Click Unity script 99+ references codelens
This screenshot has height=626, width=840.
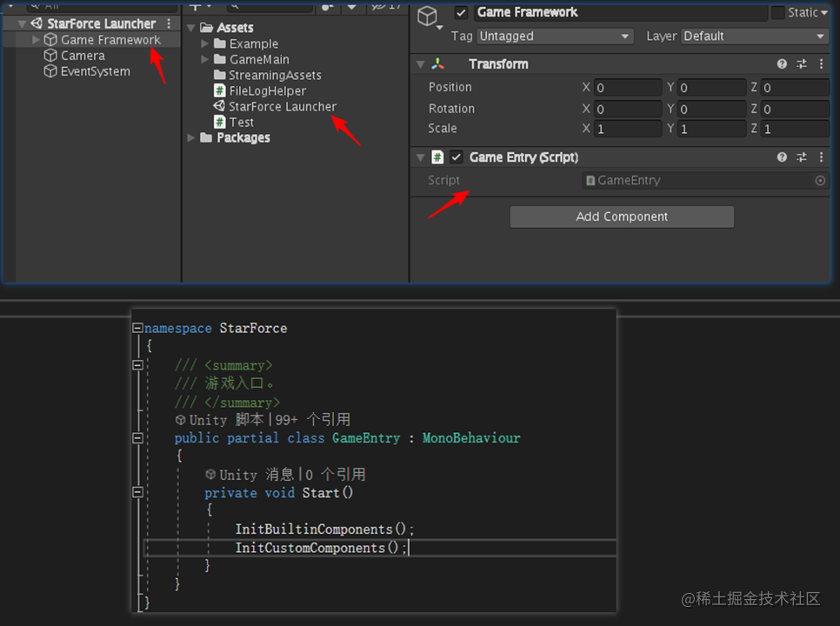(x=263, y=419)
